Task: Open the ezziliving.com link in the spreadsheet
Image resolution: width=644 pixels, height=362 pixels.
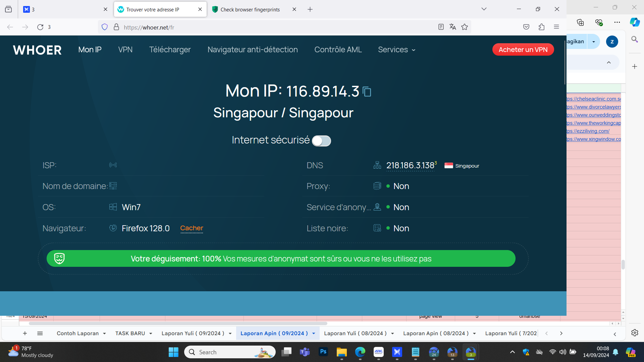Action: pos(588,131)
